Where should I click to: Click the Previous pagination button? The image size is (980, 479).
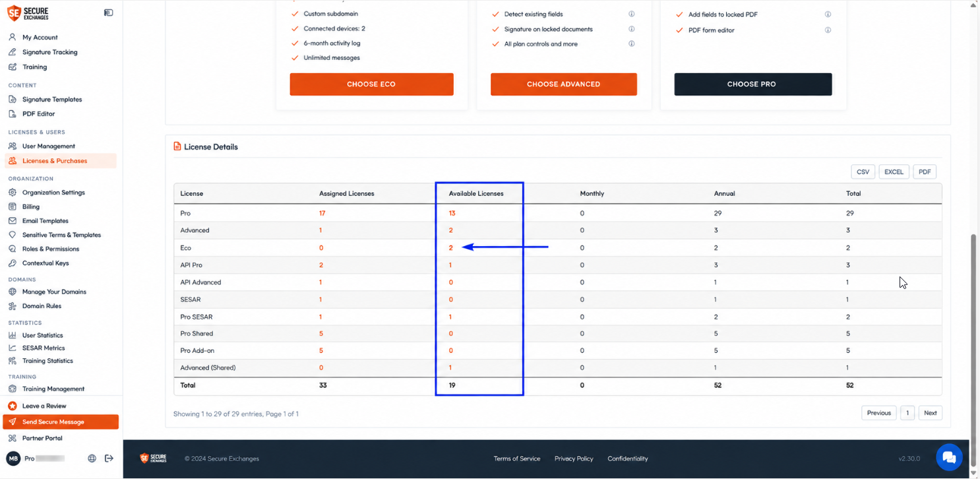pyautogui.click(x=878, y=413)
